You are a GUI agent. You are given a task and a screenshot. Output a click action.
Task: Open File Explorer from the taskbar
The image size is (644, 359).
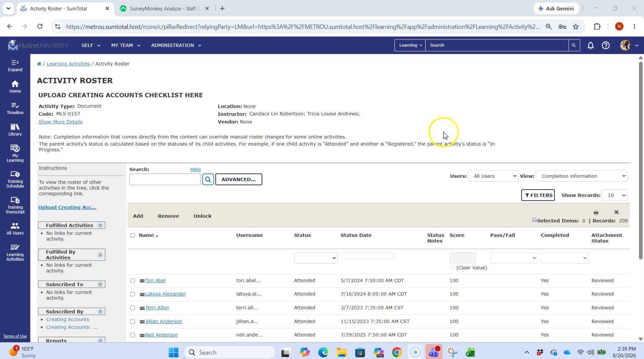[341, 352]
